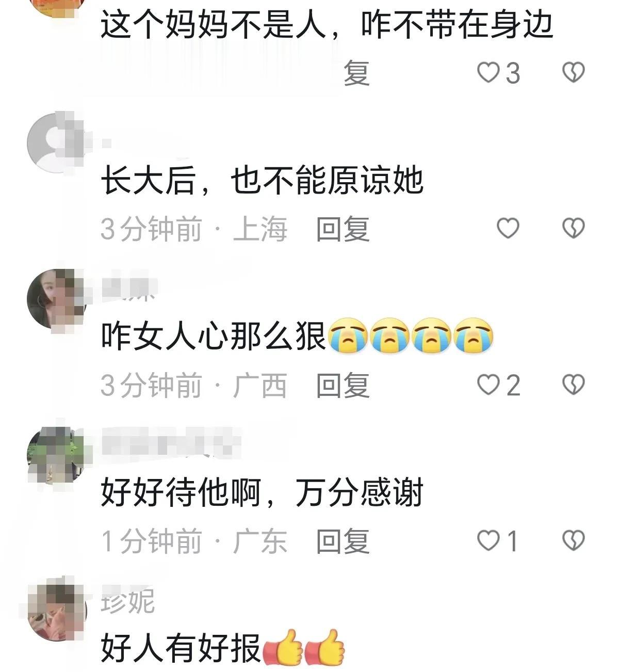
Task: Reply to the Guangxi comment
Action: [x=343, y=385]
